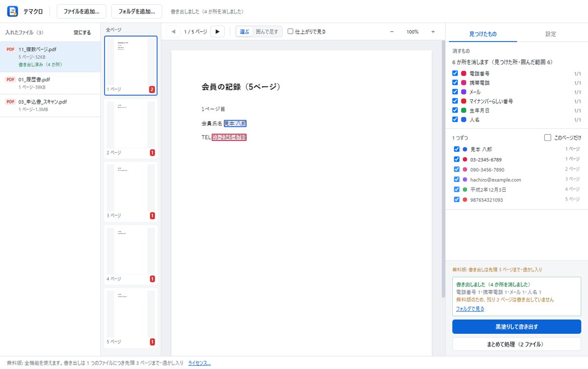Enable 仕上がりで見る checkbox
Viewport: 588px width, 369px height.
[291, 31]
